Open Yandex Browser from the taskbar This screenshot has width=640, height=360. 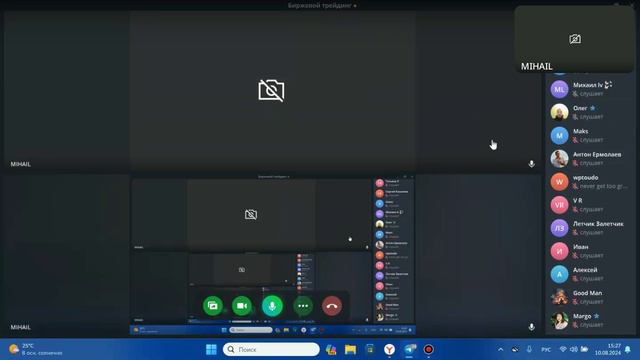(x=389, y=349)
